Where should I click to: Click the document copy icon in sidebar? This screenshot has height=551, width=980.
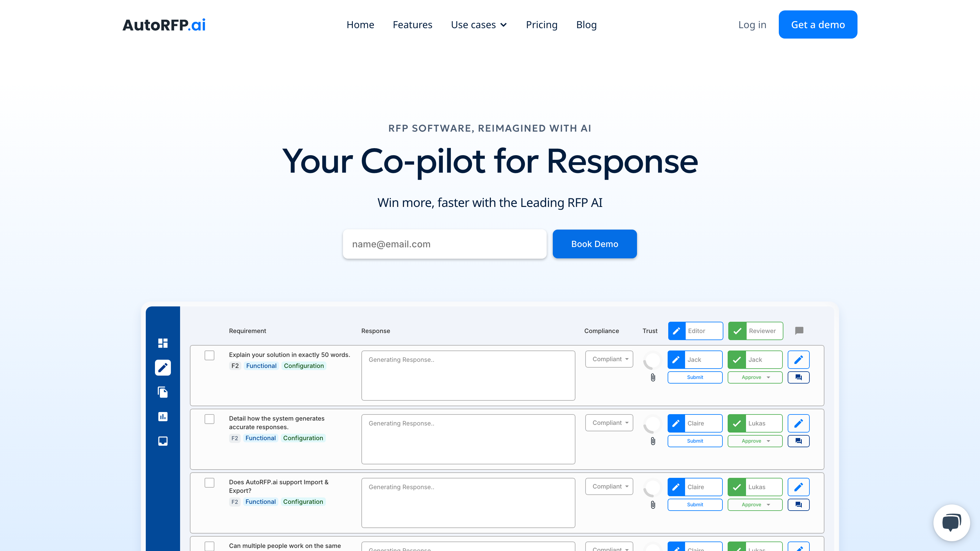tap(162, 392)
